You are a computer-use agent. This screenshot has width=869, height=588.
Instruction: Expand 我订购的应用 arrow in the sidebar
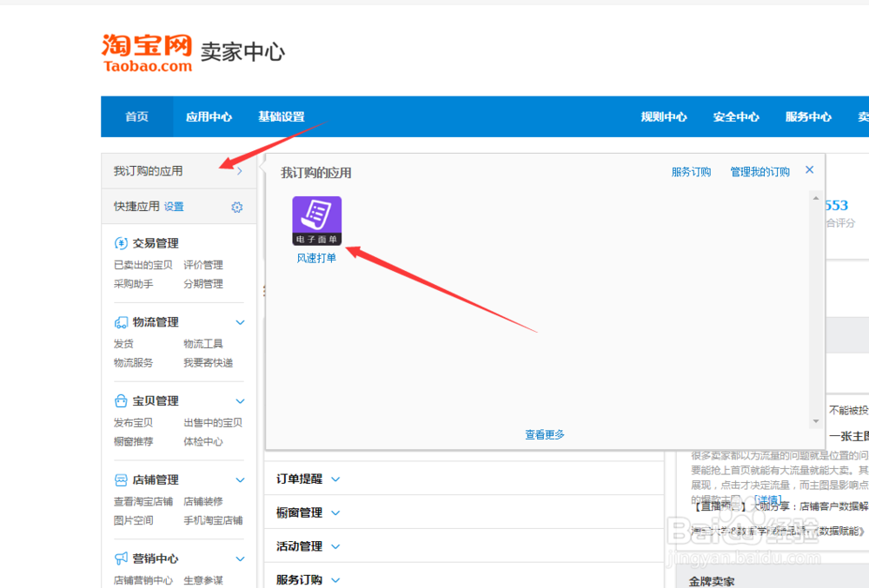coord(240,171)
